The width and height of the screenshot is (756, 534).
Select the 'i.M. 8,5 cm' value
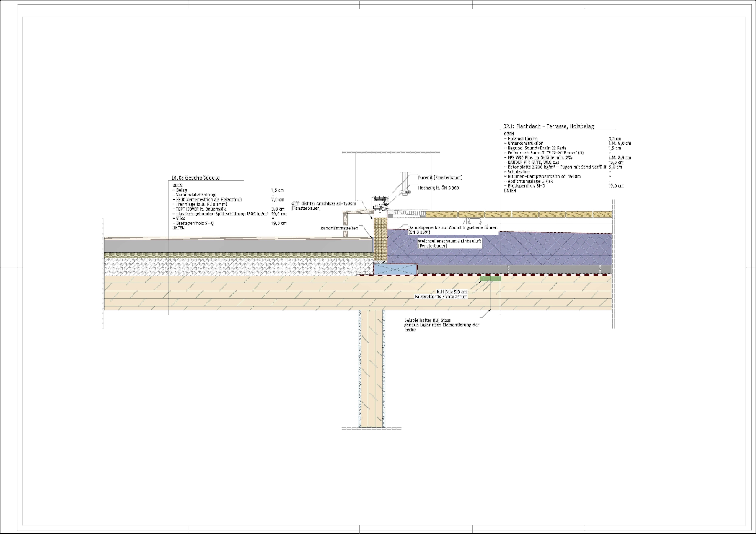click(x=620, y=157)
